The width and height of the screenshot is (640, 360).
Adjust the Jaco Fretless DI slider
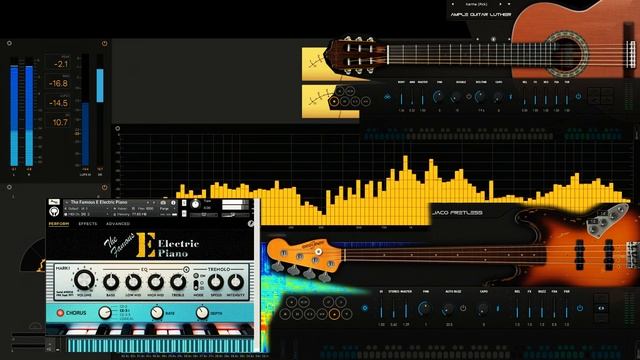tap(381, 308)
